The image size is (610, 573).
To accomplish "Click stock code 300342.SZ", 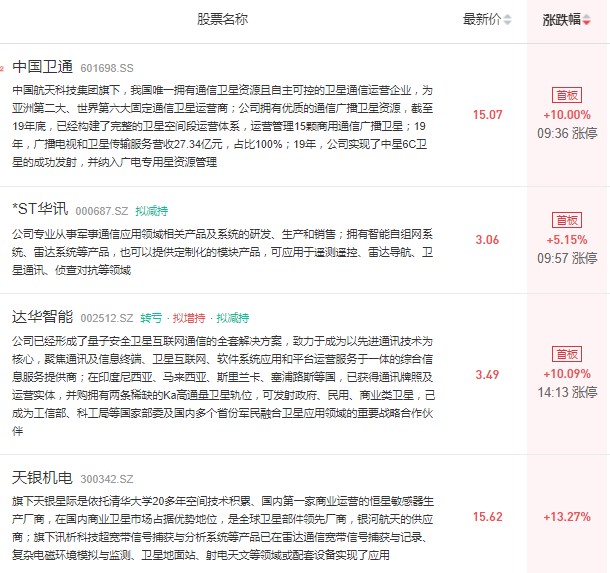I will (107, 479).
